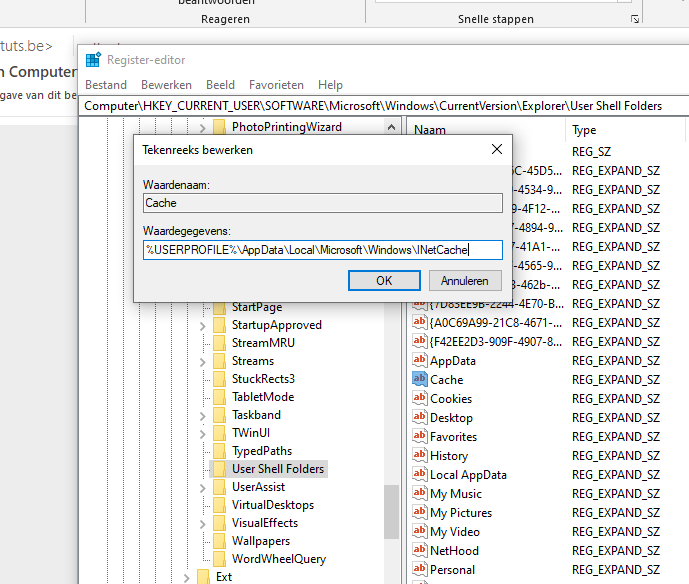Select the User Shell Folders tree item
The height and width of the screenshot is (584, 689).
click(x=277, y=469)
